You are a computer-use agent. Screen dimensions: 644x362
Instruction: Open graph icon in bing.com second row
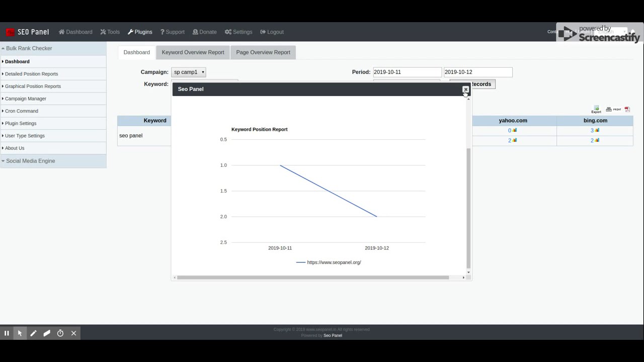coord(597,140)
